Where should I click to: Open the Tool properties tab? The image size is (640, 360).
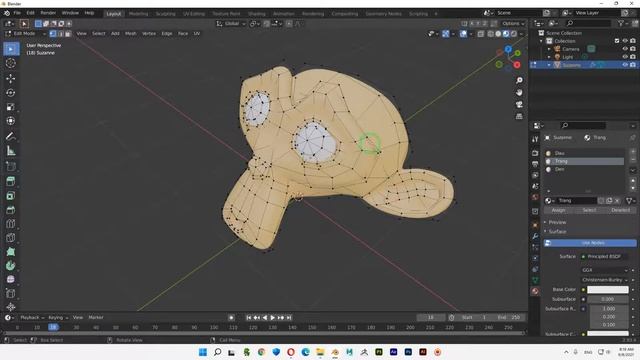tap(535, 139)
